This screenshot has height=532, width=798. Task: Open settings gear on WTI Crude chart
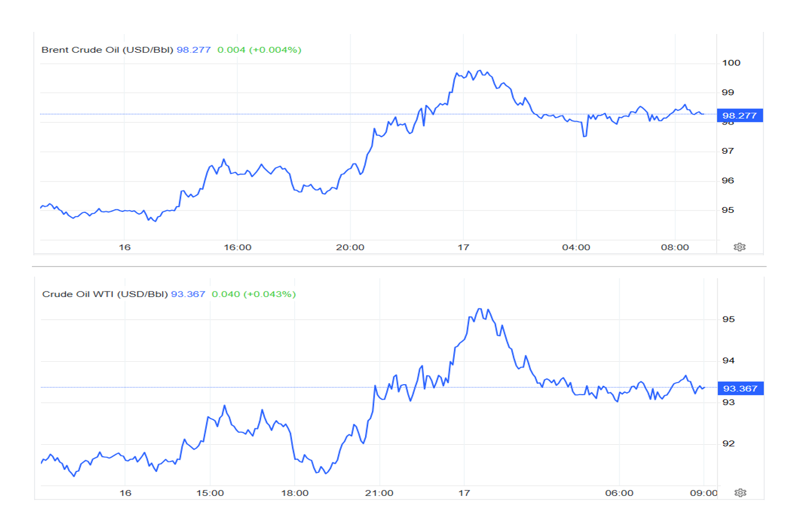pos(740,493)
